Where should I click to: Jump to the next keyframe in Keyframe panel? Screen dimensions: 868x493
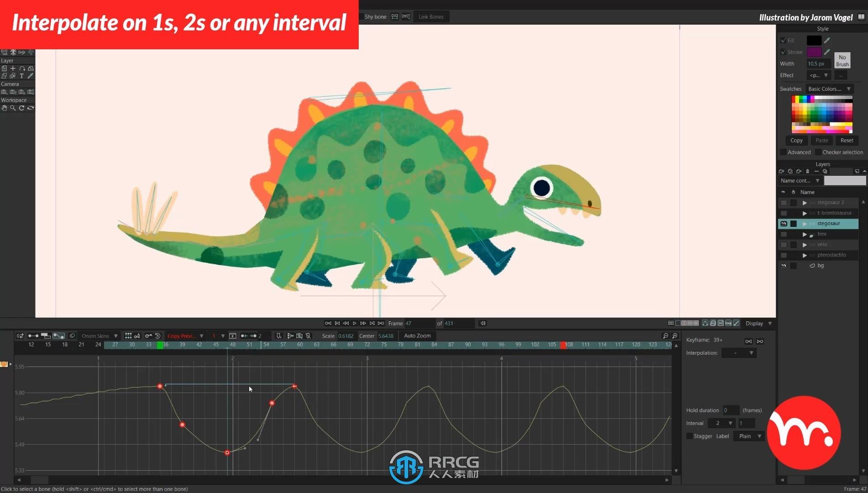pyautogui.click(x=760, y=341)
